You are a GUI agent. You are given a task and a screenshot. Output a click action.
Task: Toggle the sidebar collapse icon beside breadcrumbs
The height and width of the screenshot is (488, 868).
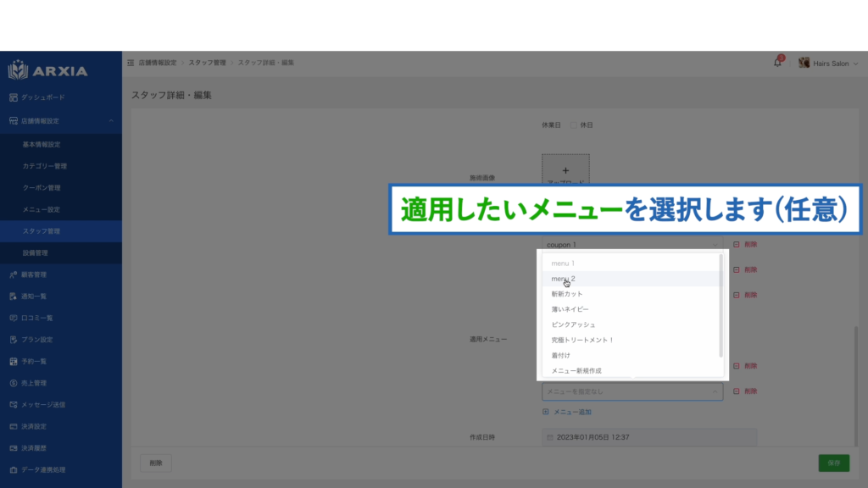(x=131, y=63)
